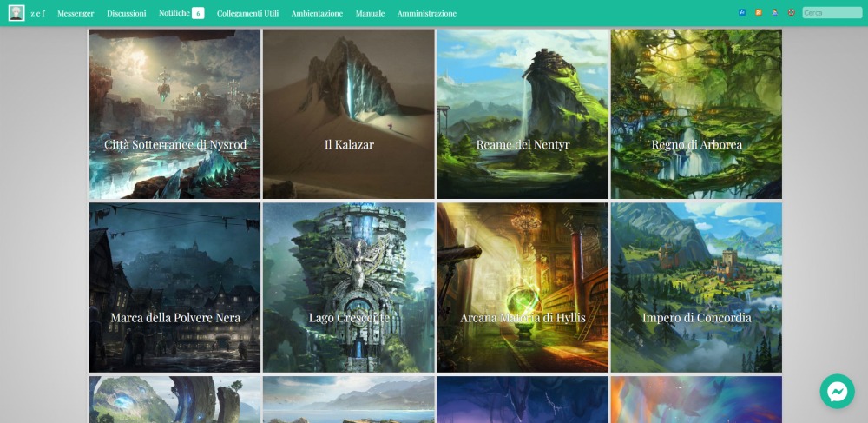Open the Manuale menu
This screenshot has width=868, height=423.
pyautogui.click(x=370, y=13)
